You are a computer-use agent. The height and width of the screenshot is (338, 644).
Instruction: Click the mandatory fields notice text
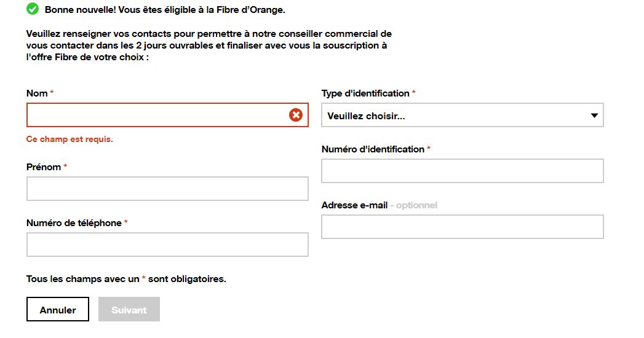click(x=126, y=279)
